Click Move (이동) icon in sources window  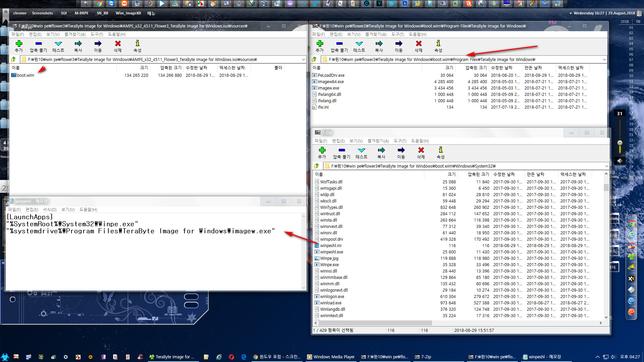coord(98,46)
